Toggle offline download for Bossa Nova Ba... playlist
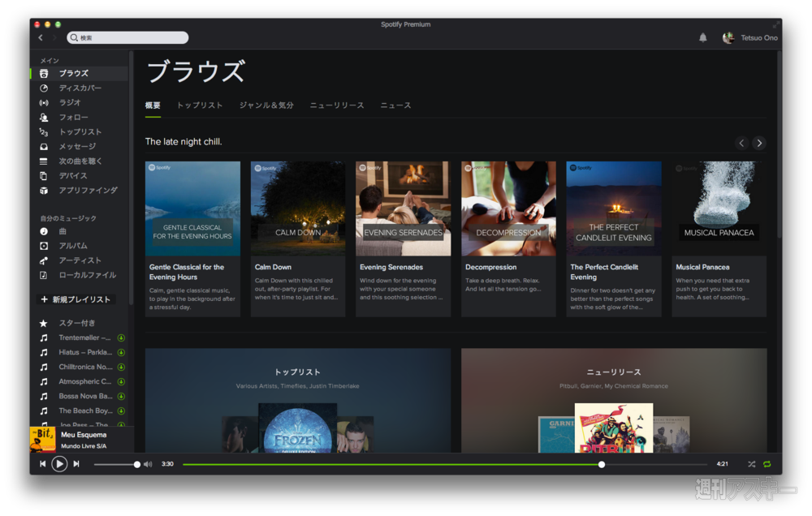 click(x=121, y=397)
